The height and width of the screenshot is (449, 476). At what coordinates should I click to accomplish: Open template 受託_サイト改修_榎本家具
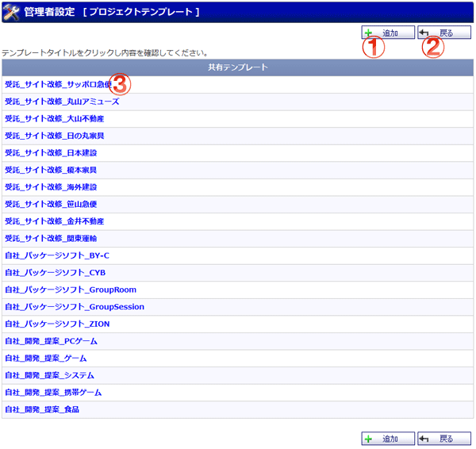(x=51, y=170)
